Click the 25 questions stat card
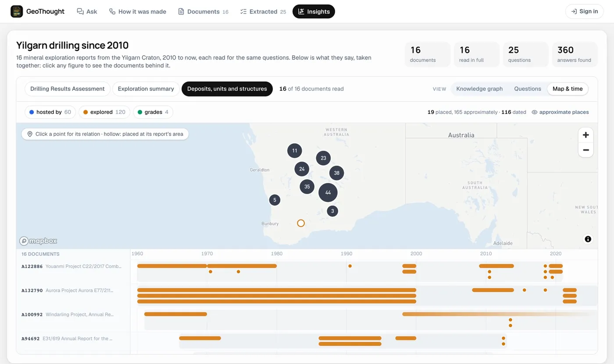Viewport: 614px width, 364px height. coord(526,54)
